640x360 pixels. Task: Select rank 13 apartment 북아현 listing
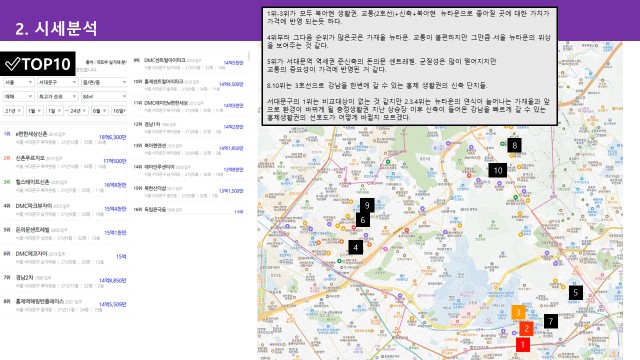[155, 145]
